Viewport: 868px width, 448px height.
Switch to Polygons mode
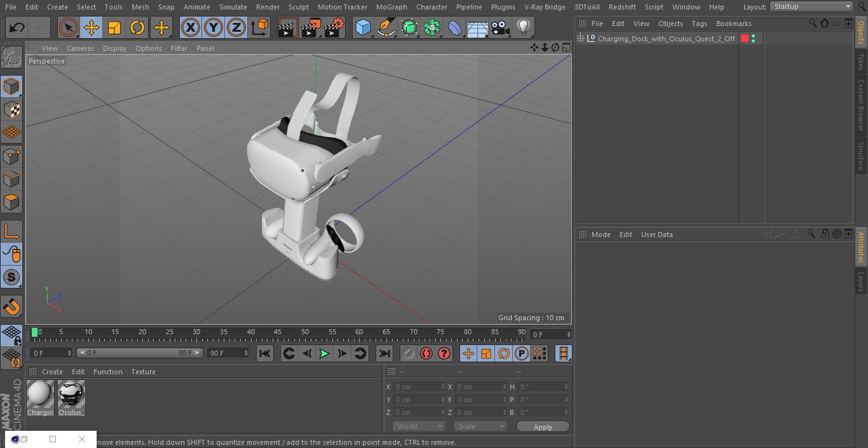click(x=11, y=202)
